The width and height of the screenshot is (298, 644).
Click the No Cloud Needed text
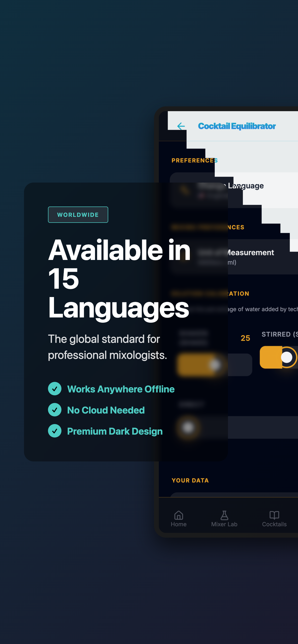[106, 410]
